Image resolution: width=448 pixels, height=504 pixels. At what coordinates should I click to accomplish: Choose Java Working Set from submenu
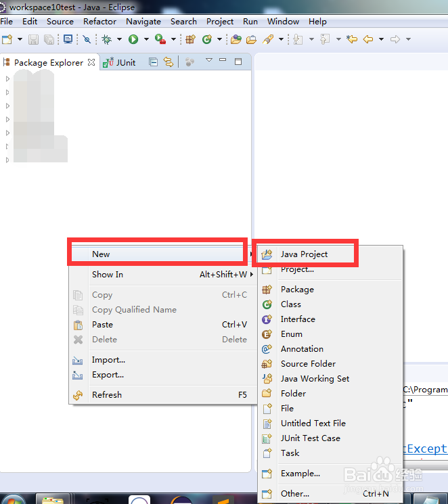pos(330,379)
